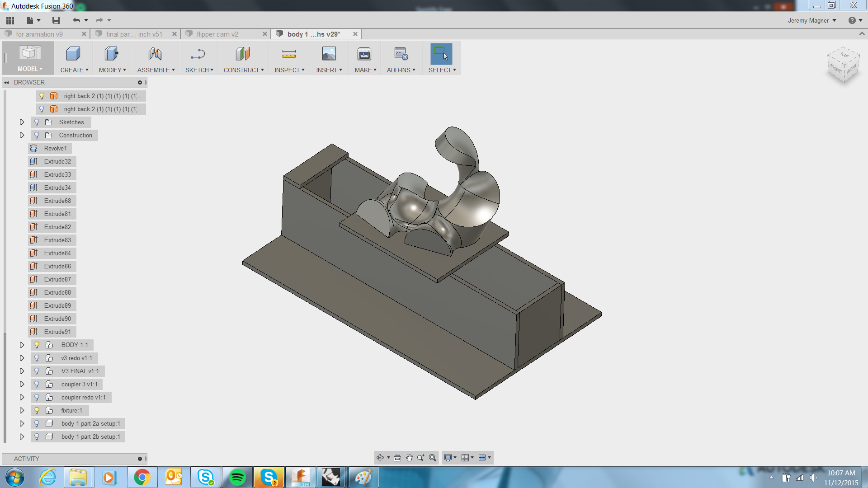868x488 pixels.
Task: Toggle visibility bulb of fixture:1
Action: 37,410
